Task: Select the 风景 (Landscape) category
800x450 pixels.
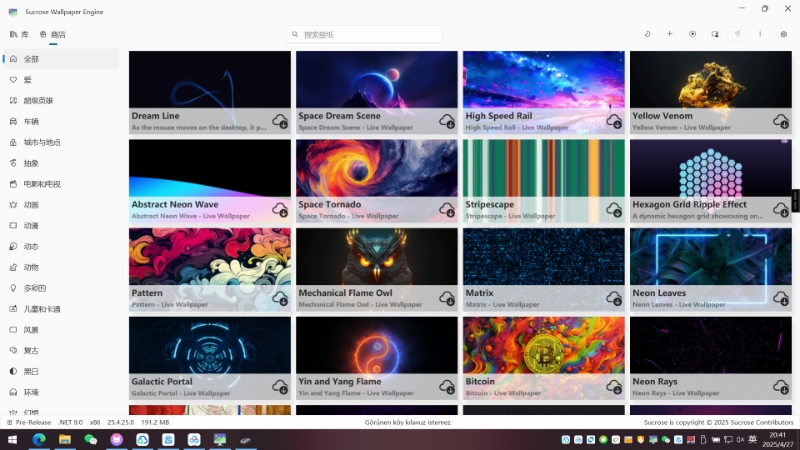Action: (x=61, y=330)
